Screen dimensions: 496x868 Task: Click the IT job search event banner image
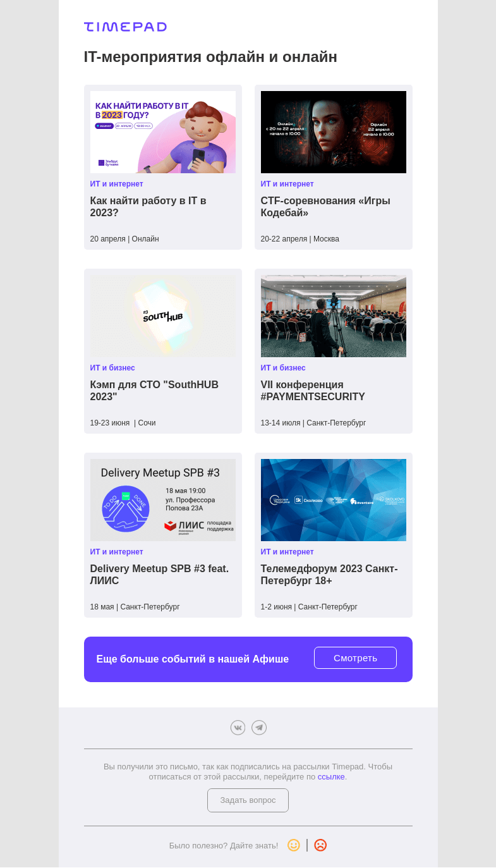163,132
